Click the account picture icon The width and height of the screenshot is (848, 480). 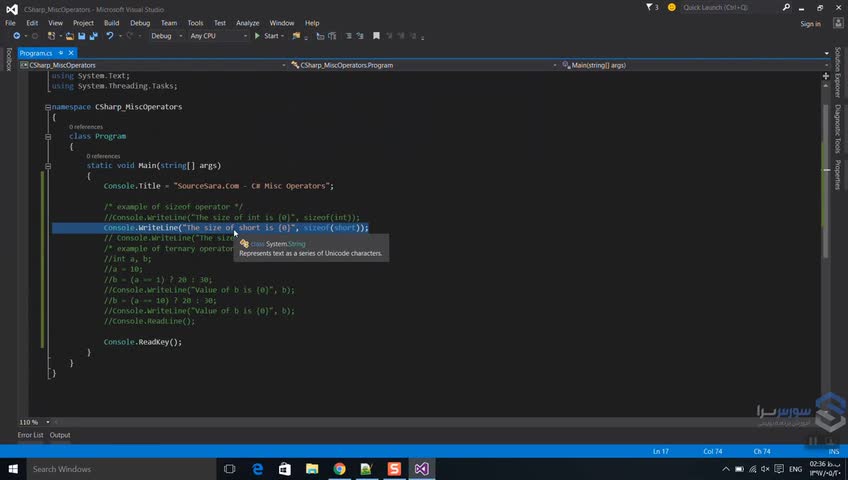pyautogui.click(x=838, y=23)
